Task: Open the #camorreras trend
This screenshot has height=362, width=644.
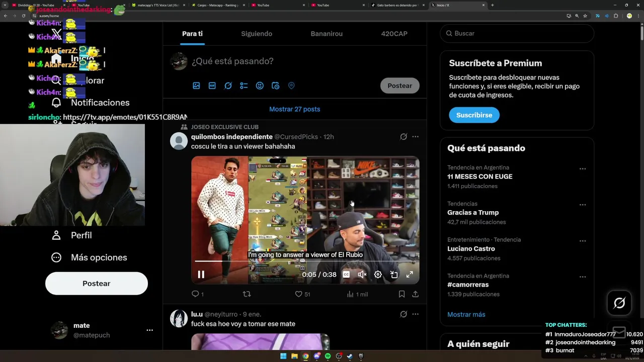Action: point(468,285)
